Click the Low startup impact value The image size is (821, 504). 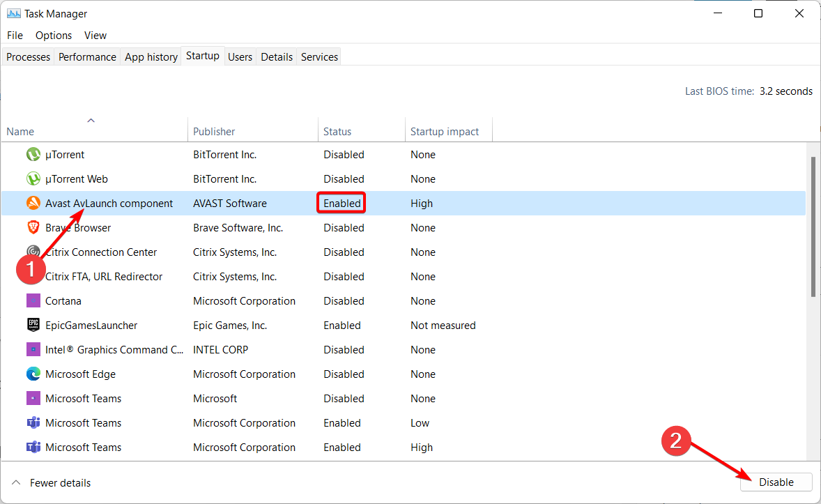coord(420,423)
